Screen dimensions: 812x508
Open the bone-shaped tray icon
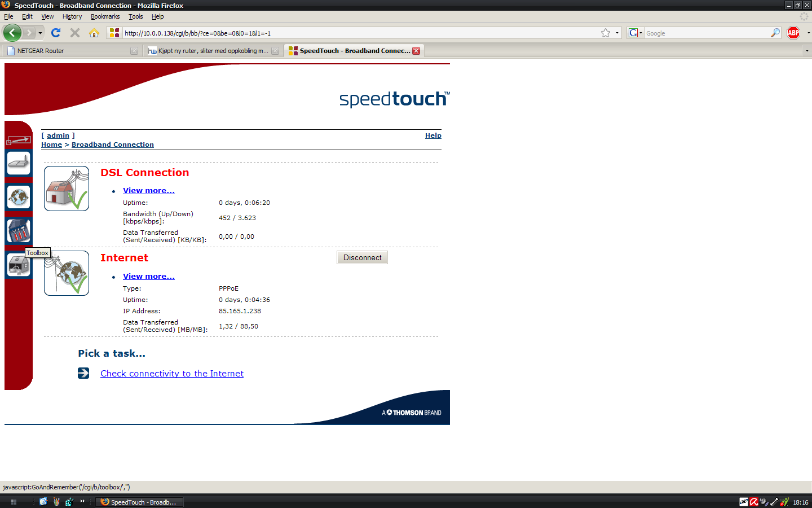pos(774,502)
